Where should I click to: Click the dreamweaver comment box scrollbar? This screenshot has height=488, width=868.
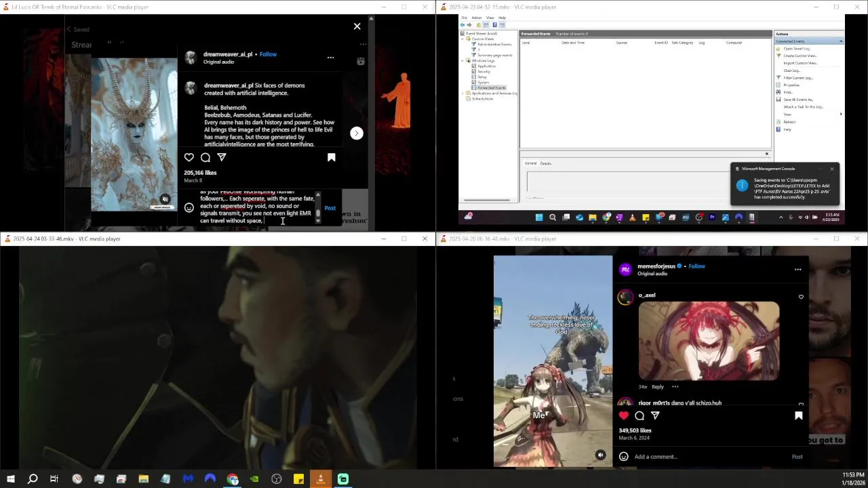317,207
